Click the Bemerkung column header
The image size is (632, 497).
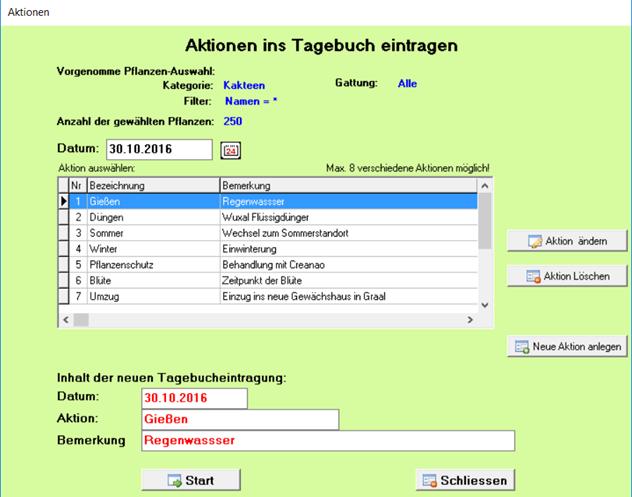tap(345, 186)
